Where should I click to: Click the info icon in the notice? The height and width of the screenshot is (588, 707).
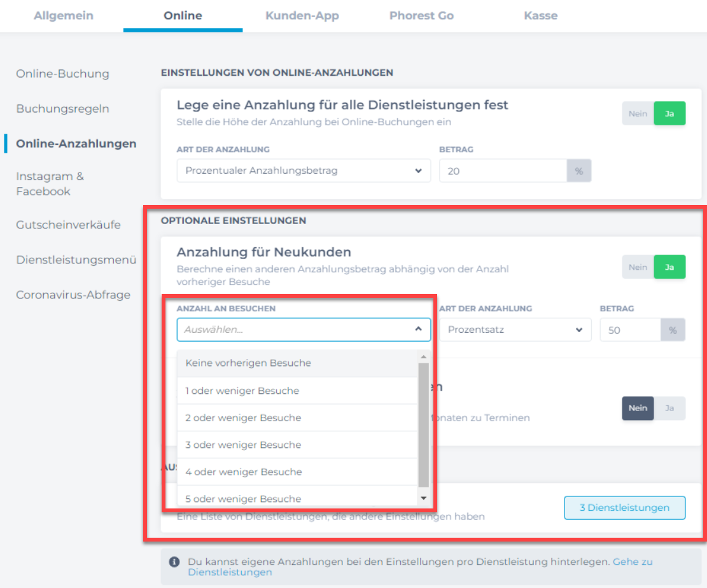click(x=174, y=563)
